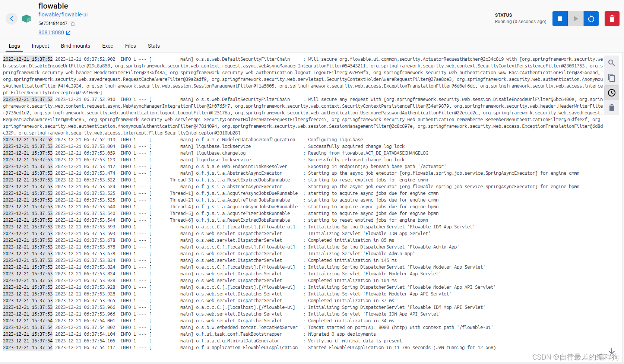This screenshot has height=364, width=624.
Task: Click log line 'Completed initialization in 85 ms'
Action: coord(351,240)
